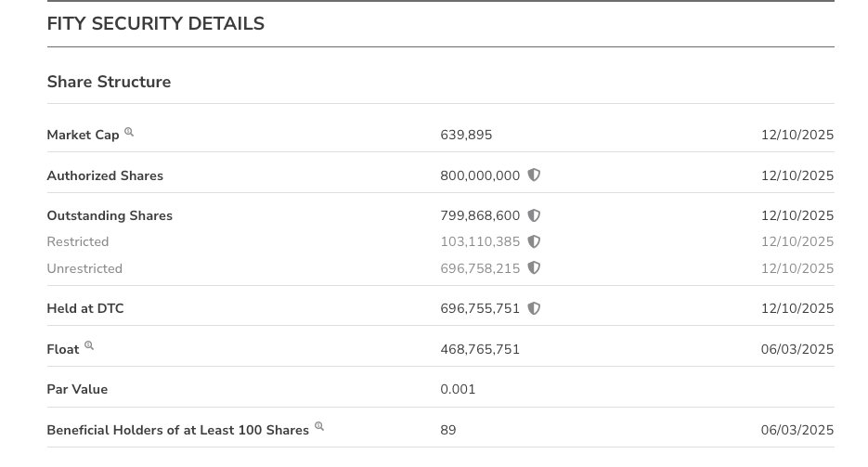868x467 pixels.
Task: Click the shield icon next to Authorized Shares value
Action: pos(534,175)
